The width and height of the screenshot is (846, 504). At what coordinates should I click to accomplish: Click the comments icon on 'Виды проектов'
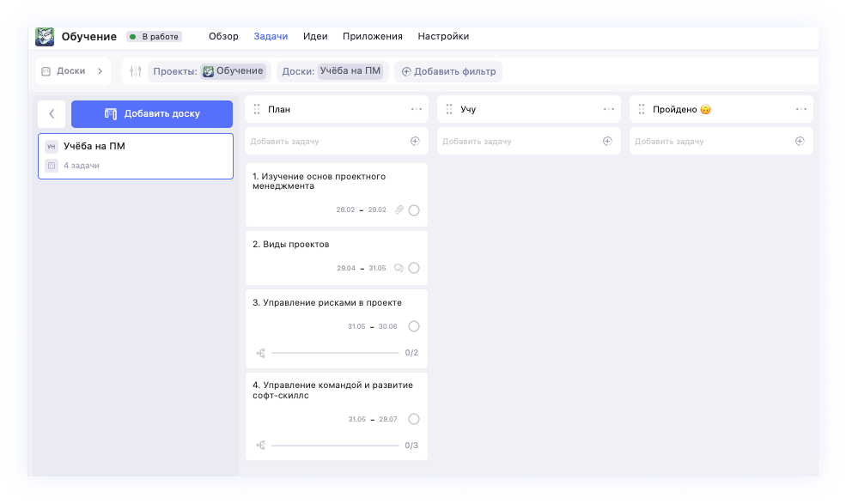point(399,268)
